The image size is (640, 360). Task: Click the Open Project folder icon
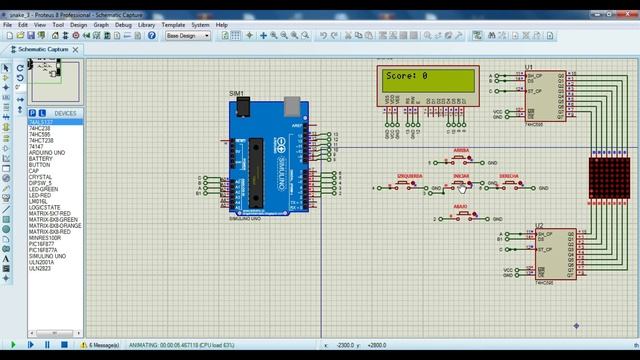pos(20,36)
